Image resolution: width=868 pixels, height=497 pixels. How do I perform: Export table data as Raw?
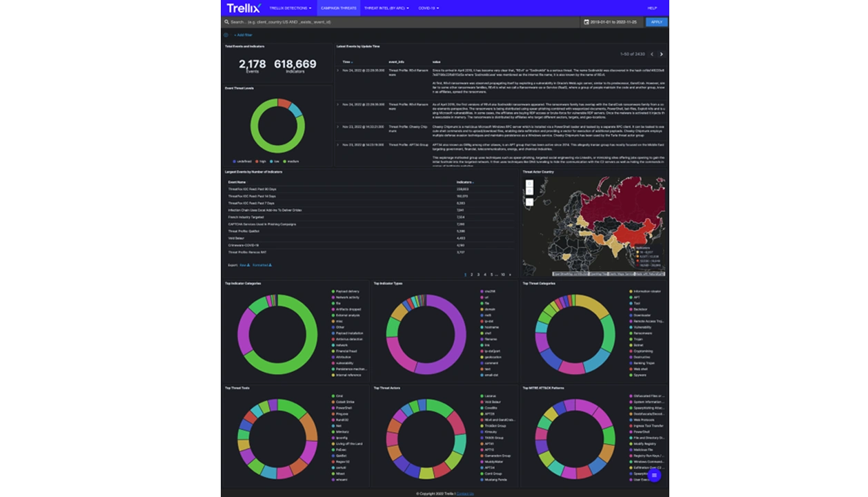(x=244, y=264)
